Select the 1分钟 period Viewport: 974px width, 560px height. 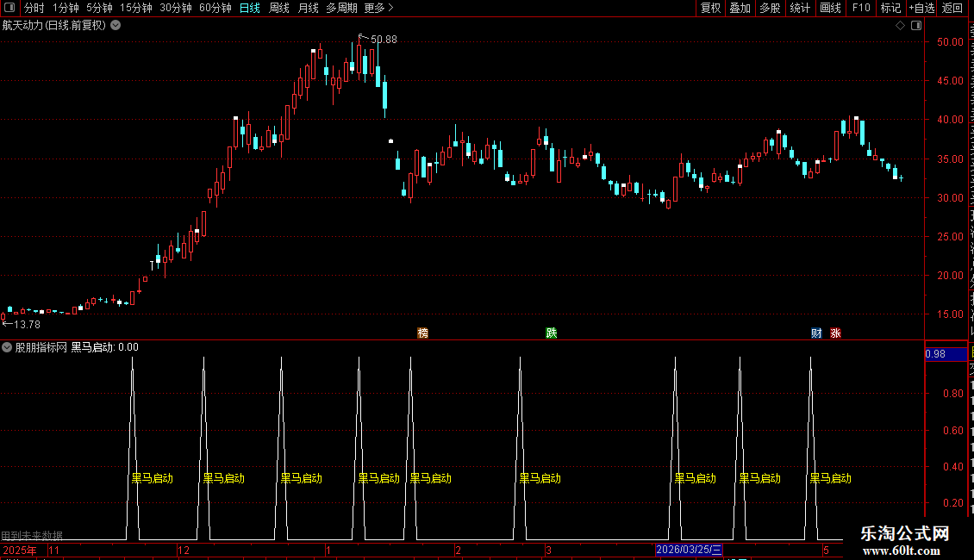[66, 8]
